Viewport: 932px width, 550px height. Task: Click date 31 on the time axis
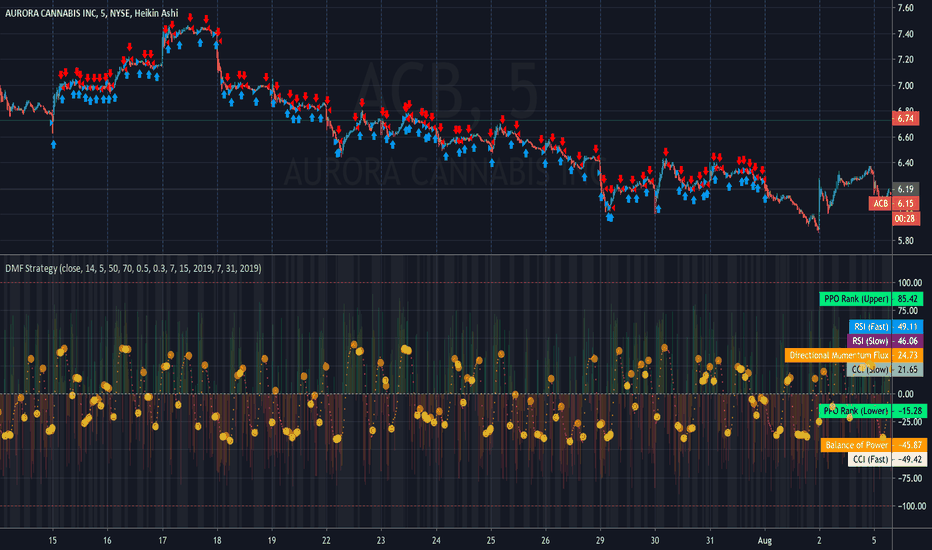(710, 540)
